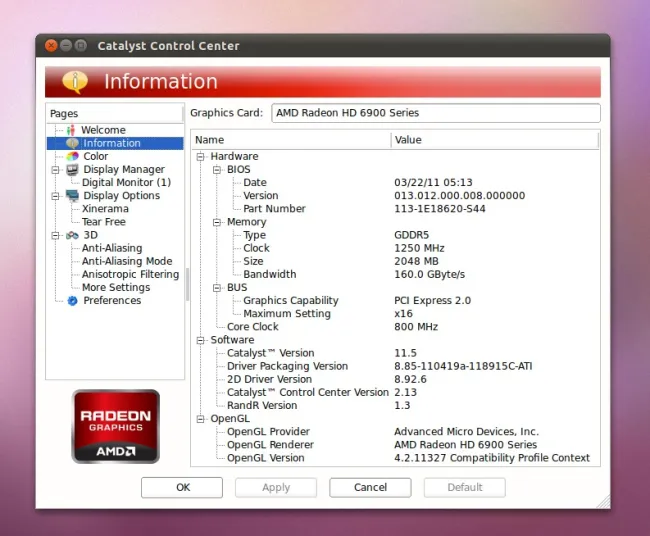Click the OK button
This screenshot has width=650, height=536.
[x=182, y=487]
